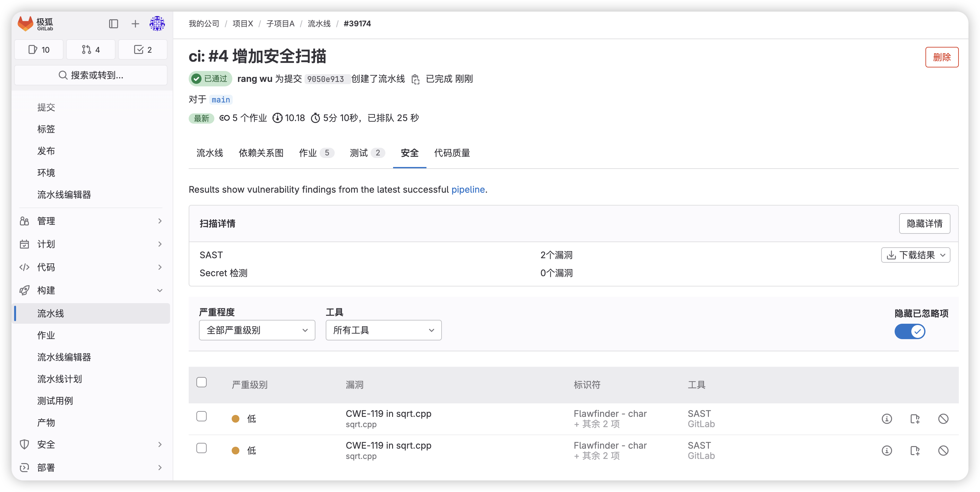The height and width of the screenshot is (492, 980).
Task: View merge requests showing 4
Action: pos(90,49)
